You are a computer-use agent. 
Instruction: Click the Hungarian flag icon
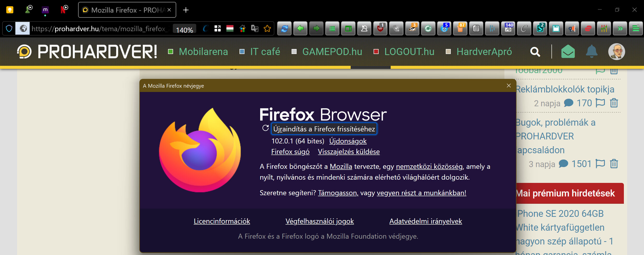pyautogui.click(x=230, y=28)
